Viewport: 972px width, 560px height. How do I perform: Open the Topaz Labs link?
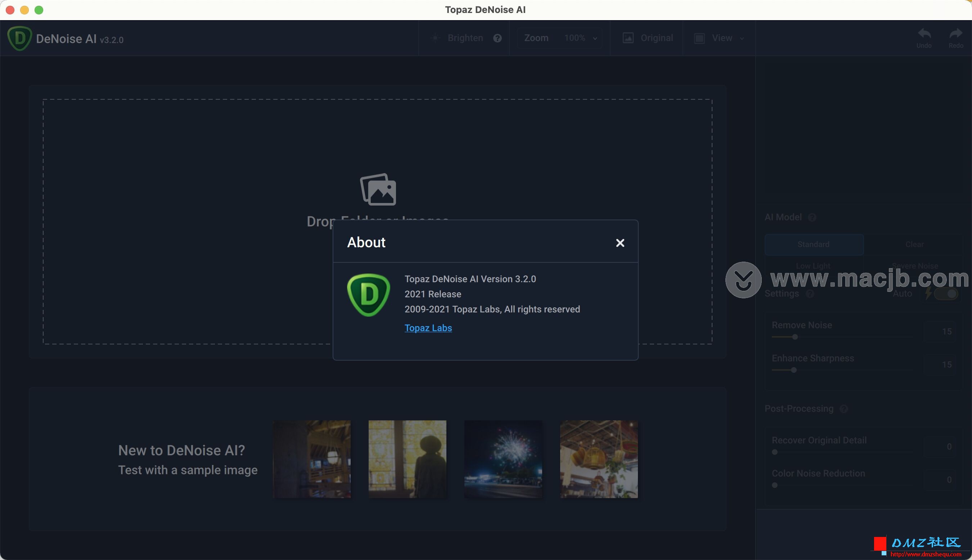click(x=428, y=328)
